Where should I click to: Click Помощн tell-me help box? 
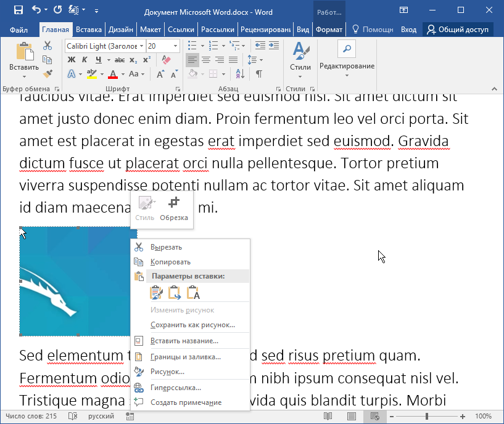point(373,30)
